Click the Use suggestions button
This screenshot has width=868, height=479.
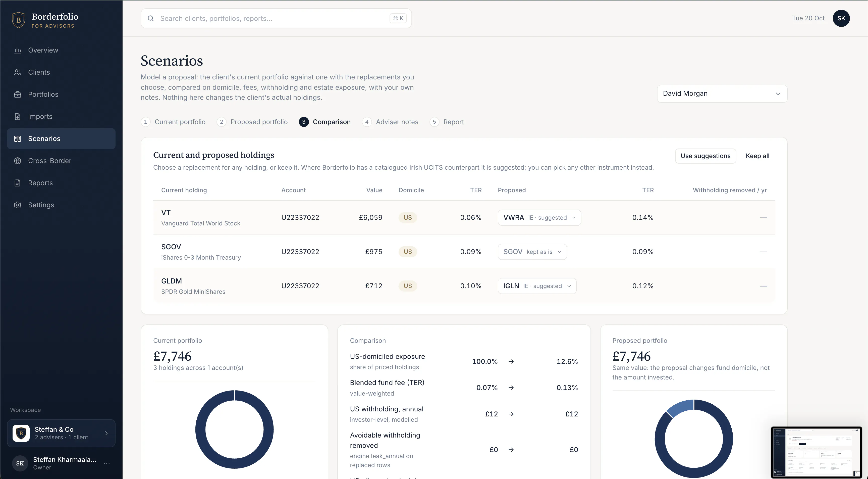705,156
